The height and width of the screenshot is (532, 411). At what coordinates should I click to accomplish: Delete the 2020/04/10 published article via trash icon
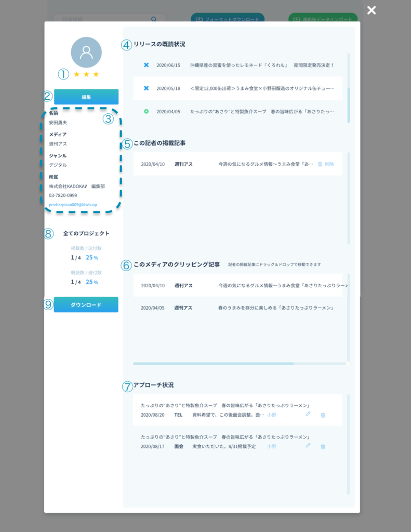point(320,164)
